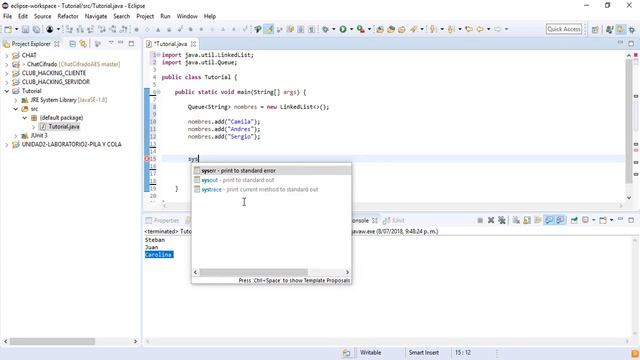This screenshot has width=640, height=360.
Task: Expand the CHAT project node
Action: 7,56
